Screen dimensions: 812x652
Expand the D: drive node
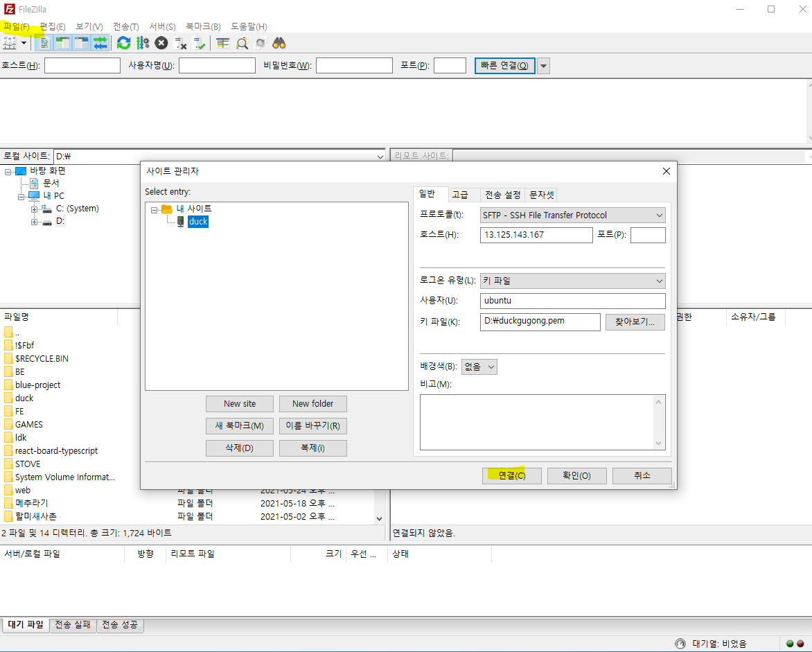point(34,222)
